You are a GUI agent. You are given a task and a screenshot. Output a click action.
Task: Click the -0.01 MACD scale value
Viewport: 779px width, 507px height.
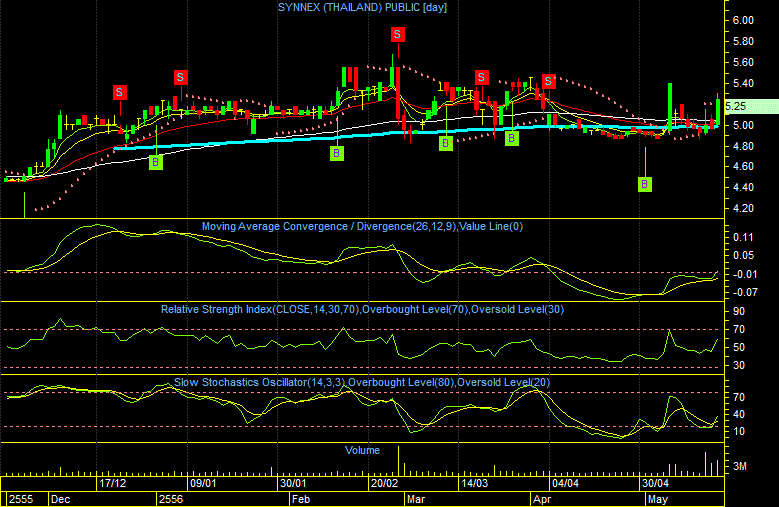[743, 274]
